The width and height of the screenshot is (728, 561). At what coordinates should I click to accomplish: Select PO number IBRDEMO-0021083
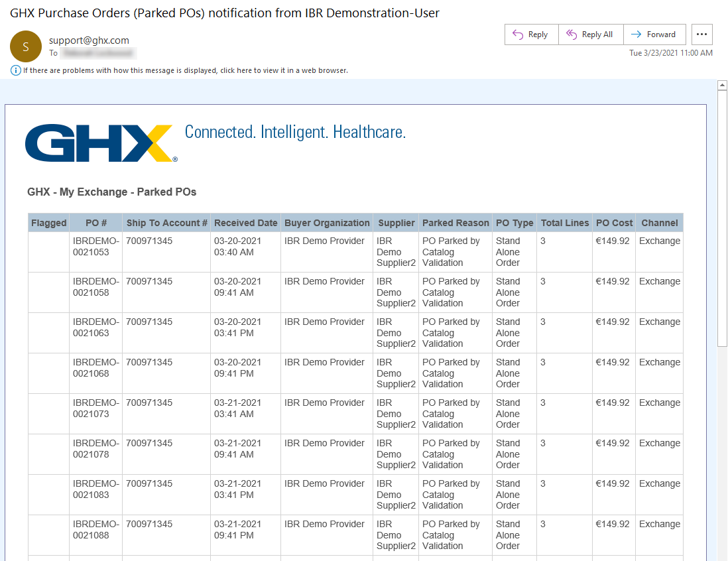coord(95,489)
